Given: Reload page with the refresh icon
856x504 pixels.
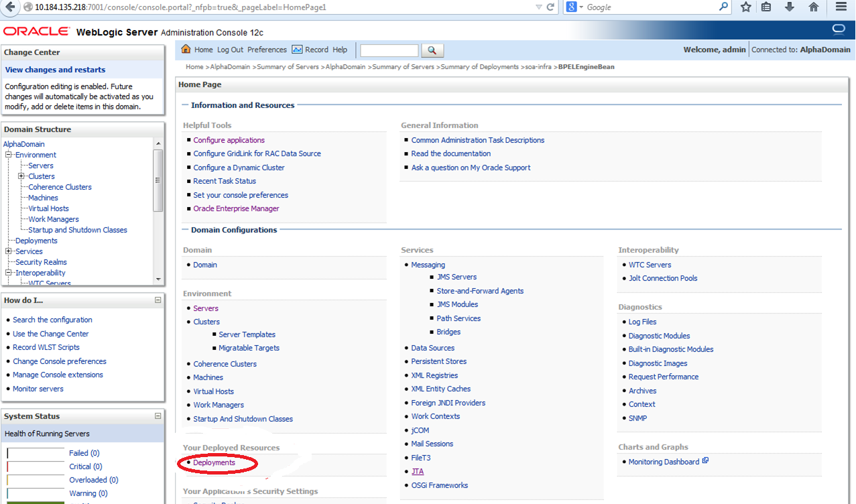Looking at the screenshot, I should pos(550,7).
